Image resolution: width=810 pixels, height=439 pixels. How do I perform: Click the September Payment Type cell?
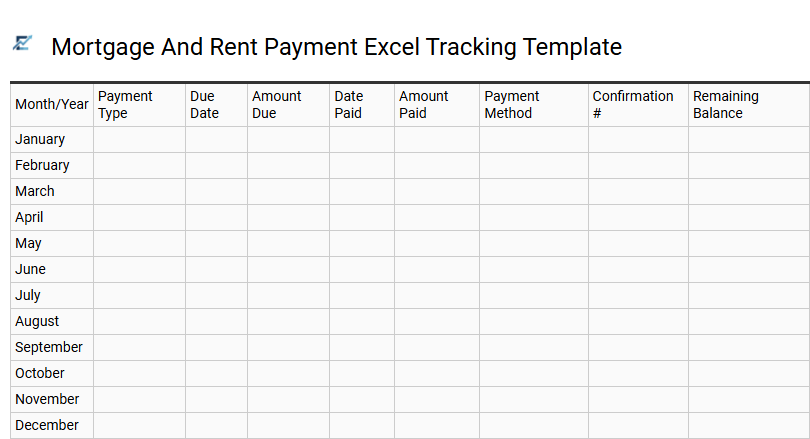click(139, 348)
